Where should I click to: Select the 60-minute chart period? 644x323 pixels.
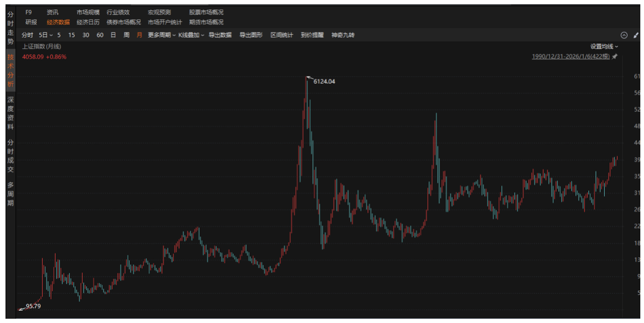click(x=100, y=35)
